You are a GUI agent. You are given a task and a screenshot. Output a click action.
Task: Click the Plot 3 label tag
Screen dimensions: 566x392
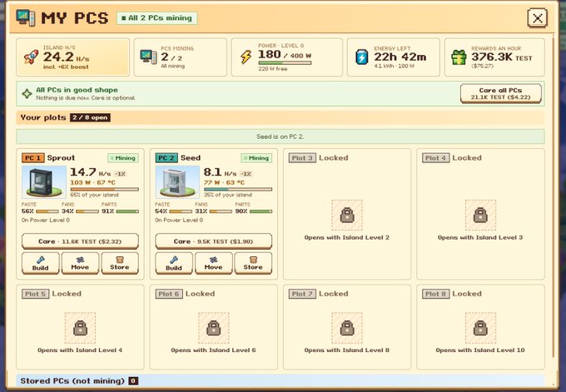coord(302,158)
